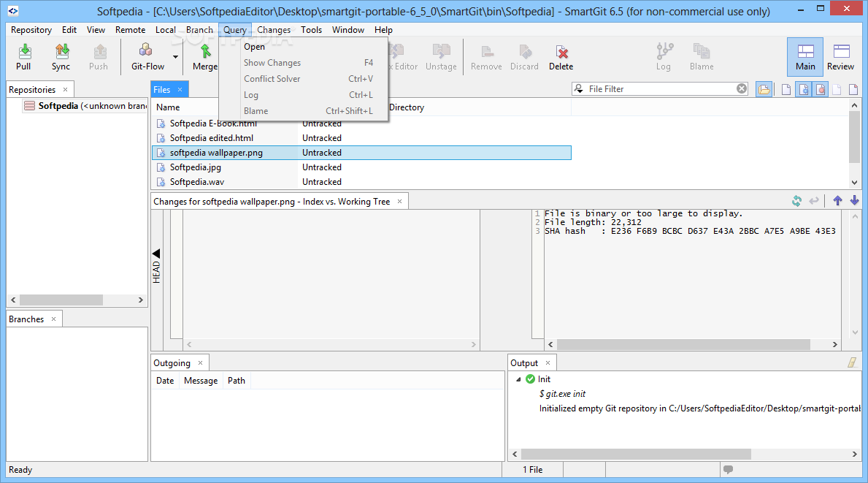Image resolution: width=868 pixels, height=483 pixels.
Task: Open the Tools menu
Action: [311, 30]
